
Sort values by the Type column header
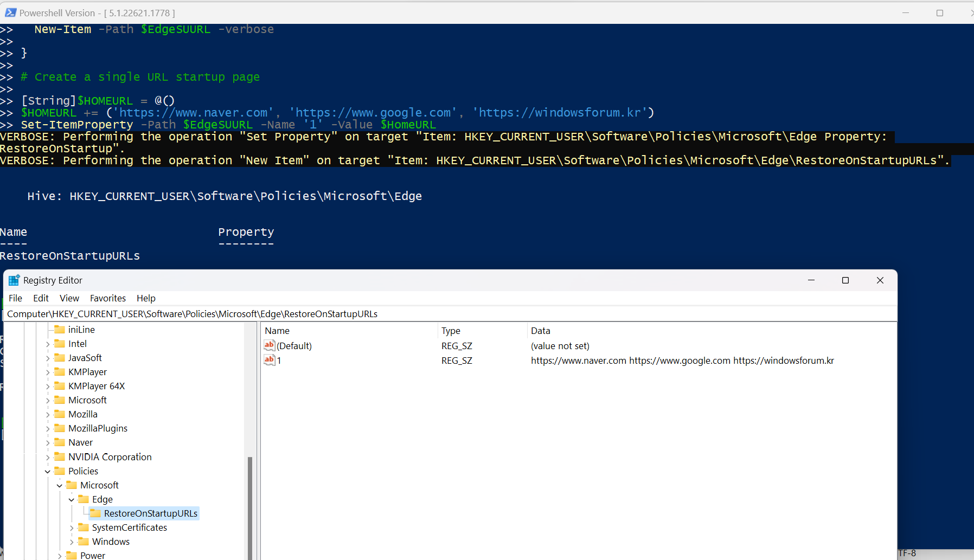click(x=482, y=331)
